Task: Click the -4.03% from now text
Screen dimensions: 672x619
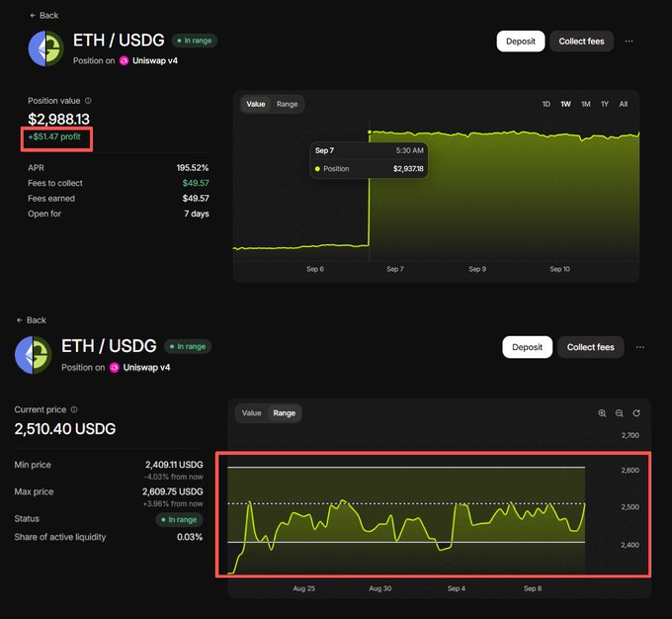Action: 174,477
